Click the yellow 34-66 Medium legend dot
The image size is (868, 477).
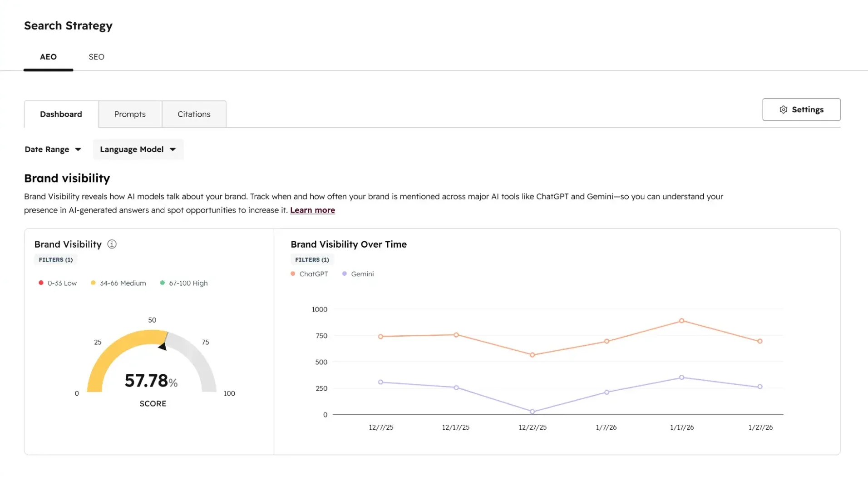click(x=93, y=283)
